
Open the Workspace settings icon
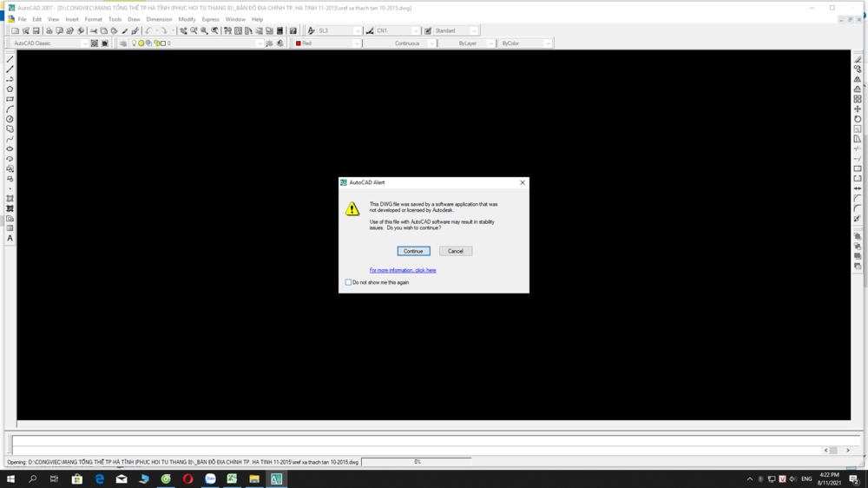[94, 43]
